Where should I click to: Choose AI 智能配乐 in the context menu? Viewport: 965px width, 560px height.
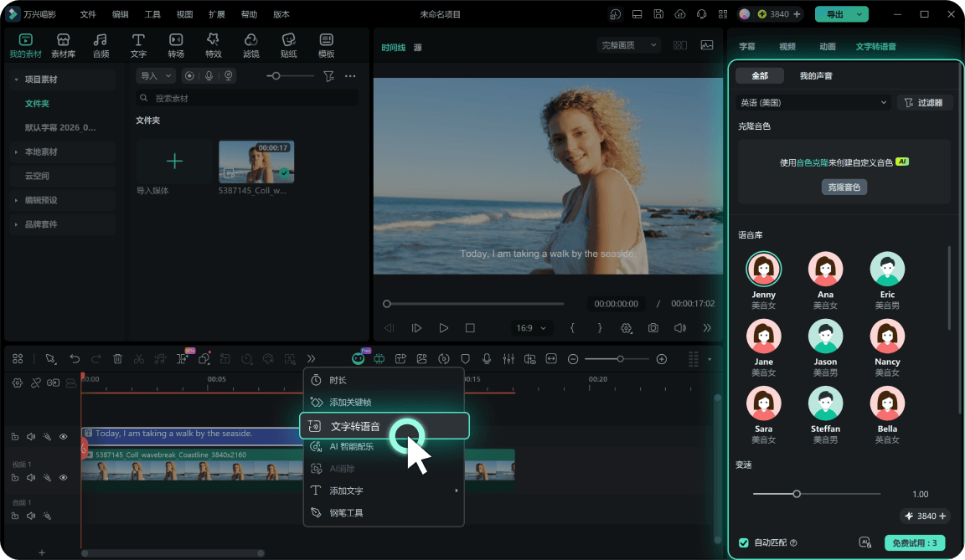tap(384, 447)
